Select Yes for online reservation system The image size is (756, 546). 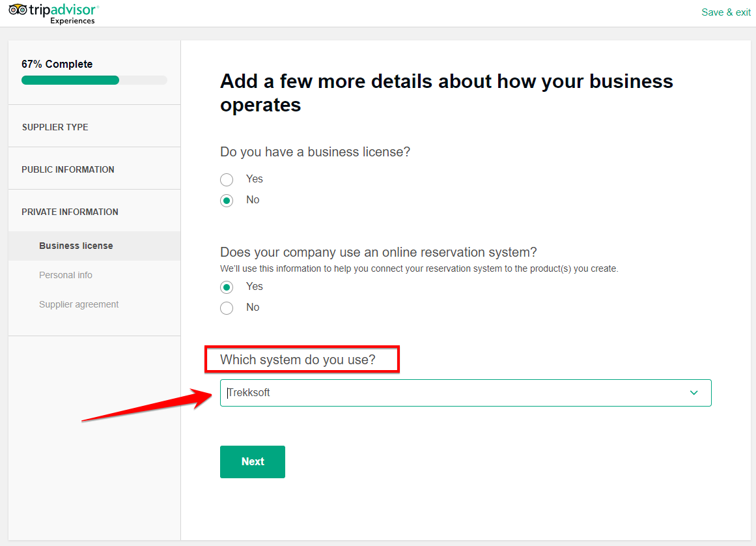tap(227, 287)
